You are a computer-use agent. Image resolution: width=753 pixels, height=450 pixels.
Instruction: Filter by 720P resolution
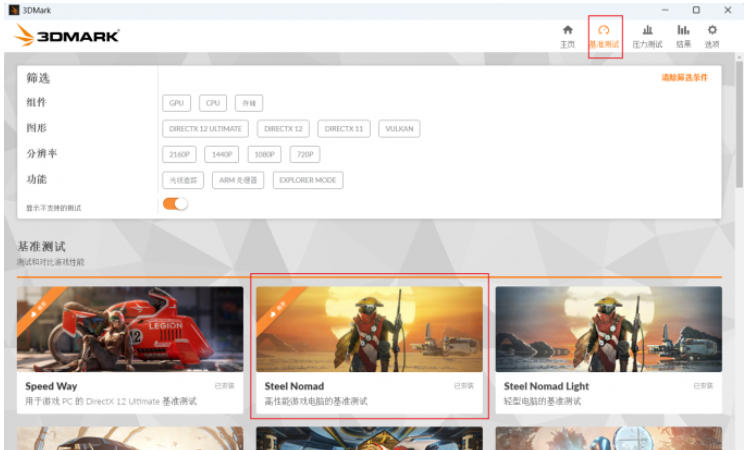pyautogui.click(x=305, y=154)
